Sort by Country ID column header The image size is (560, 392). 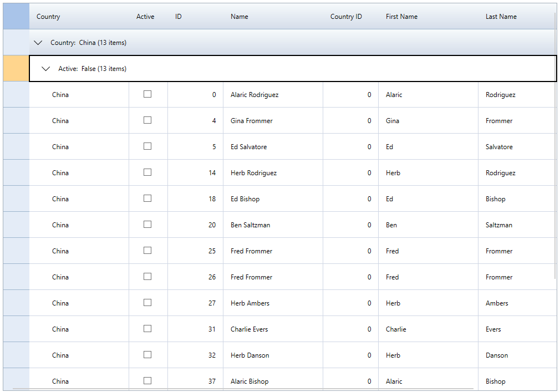tap(346, 17)
